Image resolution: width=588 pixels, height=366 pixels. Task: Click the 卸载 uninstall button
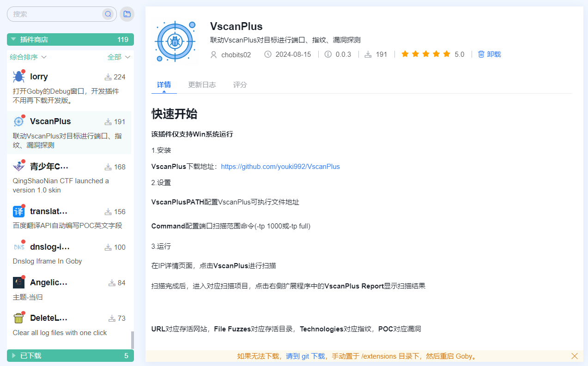pos(489,54)
